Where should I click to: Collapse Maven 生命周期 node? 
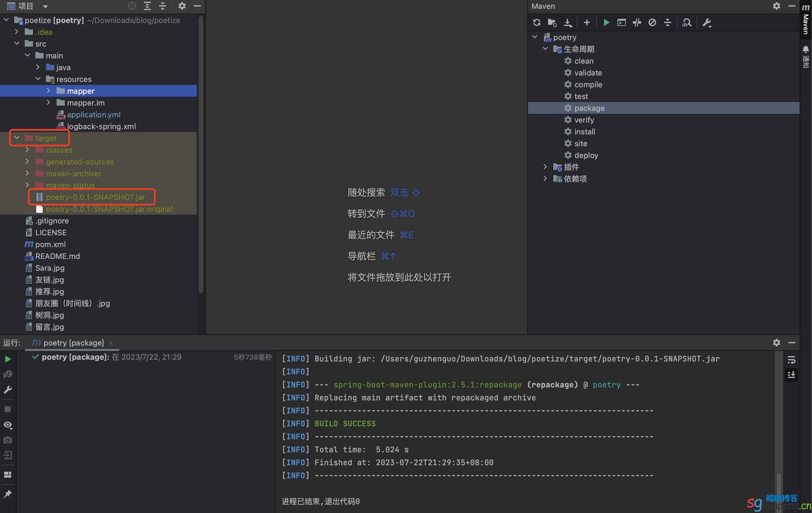pos(545,49)
